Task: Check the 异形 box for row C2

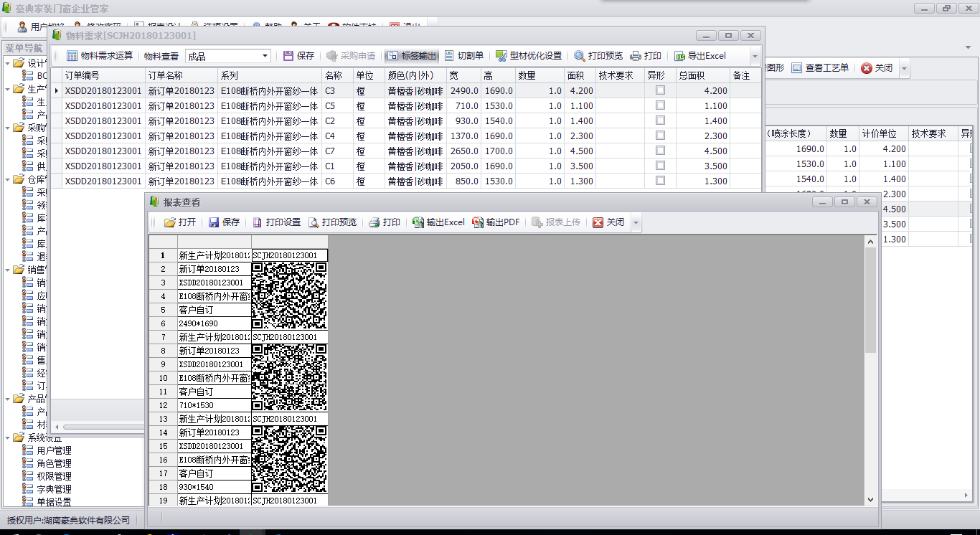Action: pos(660,120)
